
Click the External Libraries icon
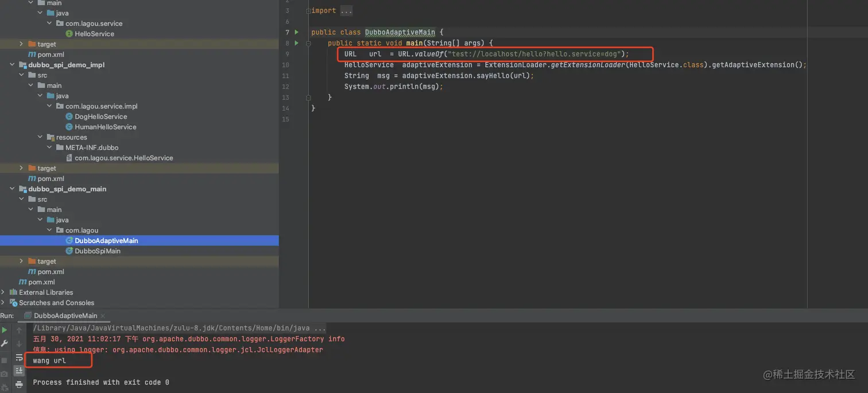(13, 292)
